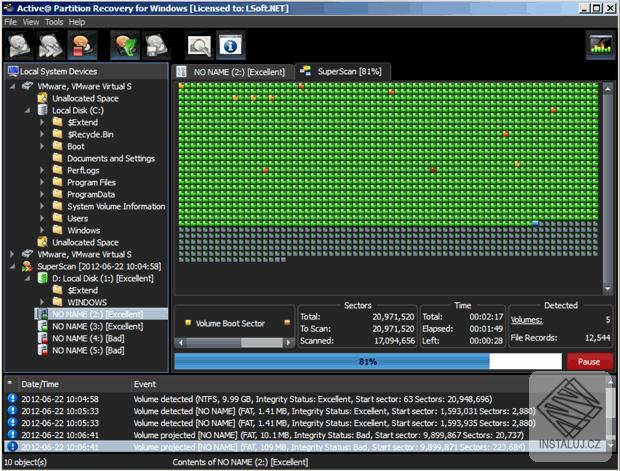Click the SuperScan double-arrow disk icon
This screenshot has height=471, width=620.
51,45
